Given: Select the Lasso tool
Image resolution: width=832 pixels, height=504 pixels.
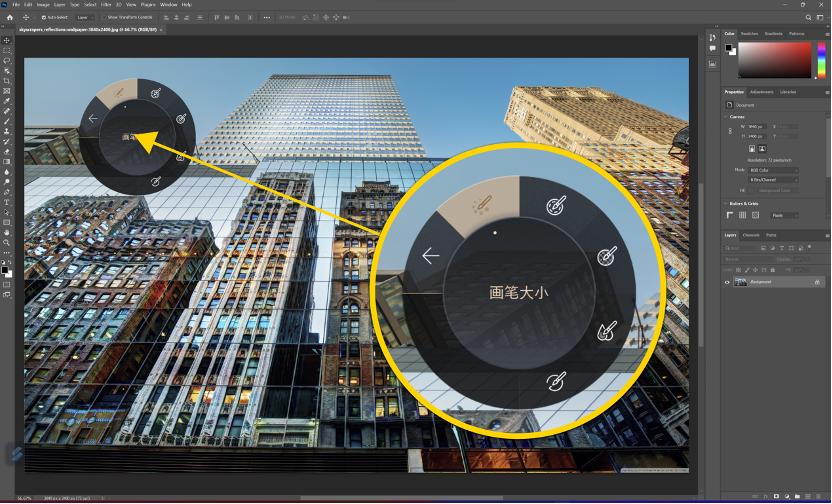Looking at the screenshot, I should pyautogui.click(x=7, y=60).
